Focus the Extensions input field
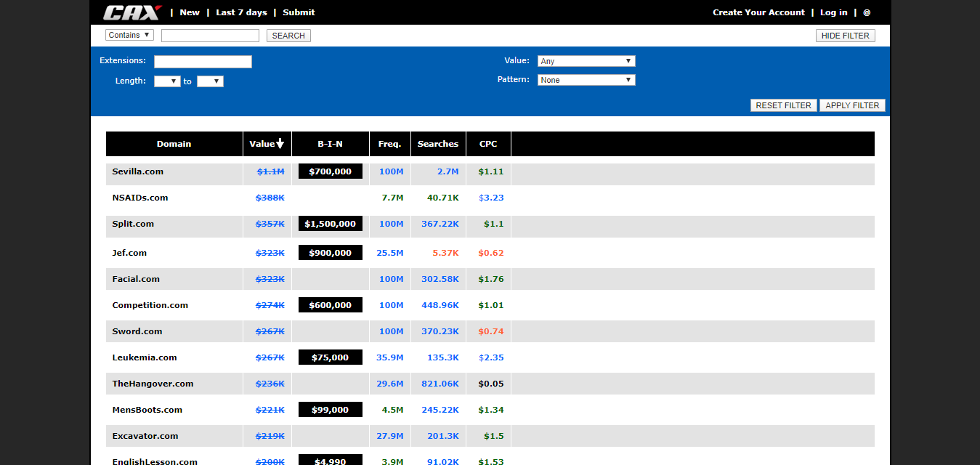Viewport: 980px width, 465px height. point(203,62)
